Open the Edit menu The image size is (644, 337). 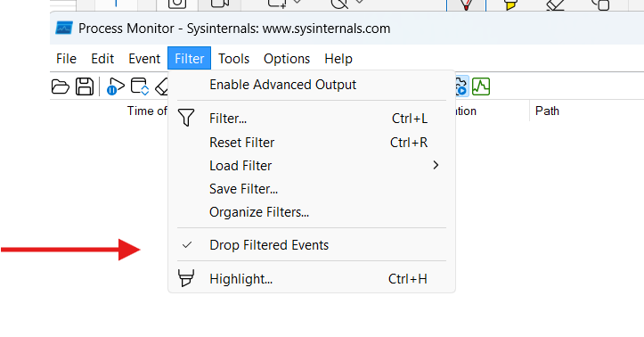pos(102,59)
